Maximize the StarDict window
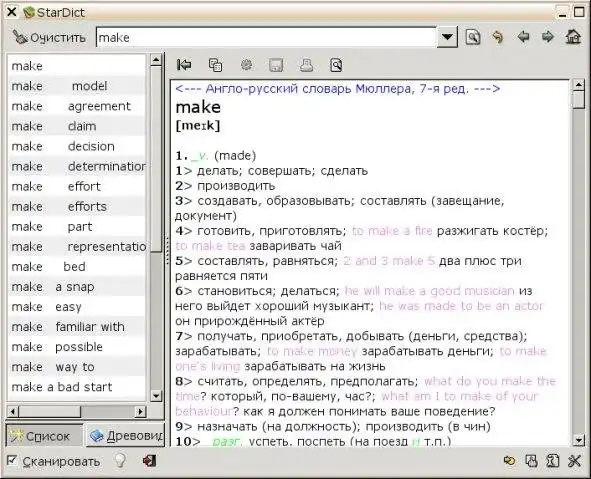This screenshot has width=591, height=479. point(579,12)
